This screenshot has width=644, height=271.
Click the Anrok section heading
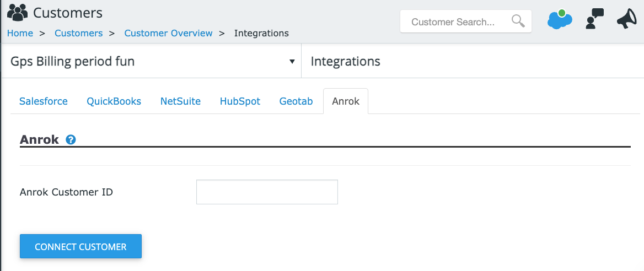40,139
